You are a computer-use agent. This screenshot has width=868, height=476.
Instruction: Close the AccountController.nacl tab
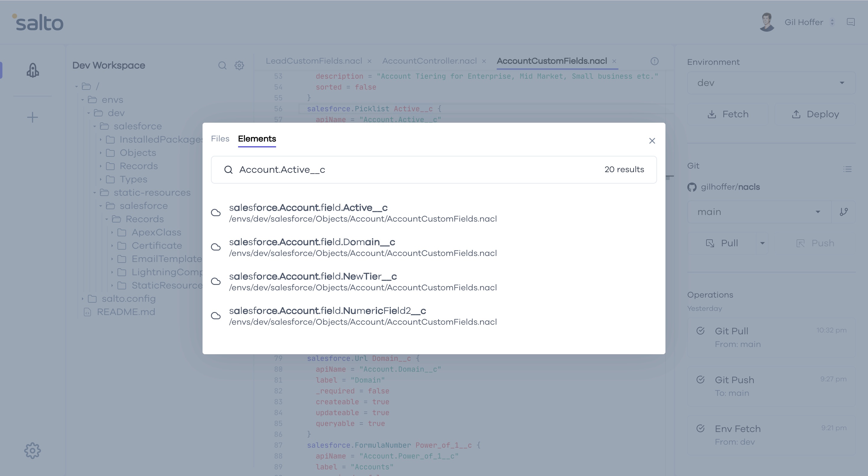(484, 61)
